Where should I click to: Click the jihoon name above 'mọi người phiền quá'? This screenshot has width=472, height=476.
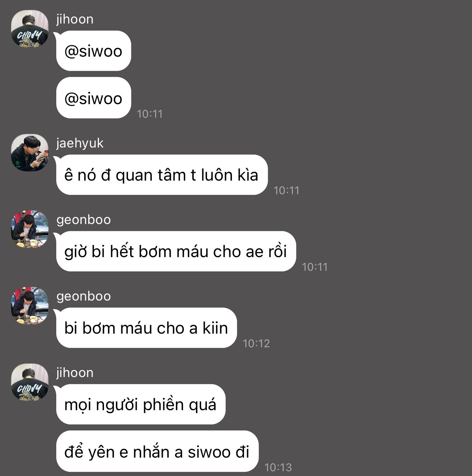click(x=75, y=373)
